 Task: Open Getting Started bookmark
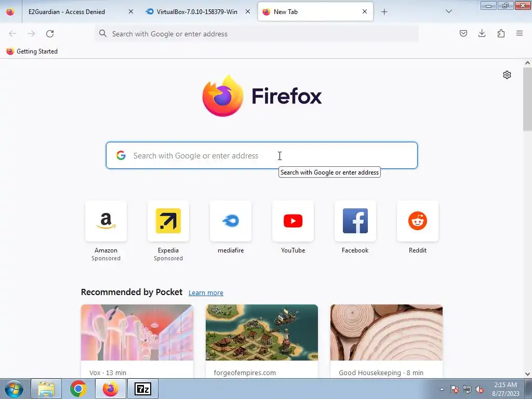[32, 51]
